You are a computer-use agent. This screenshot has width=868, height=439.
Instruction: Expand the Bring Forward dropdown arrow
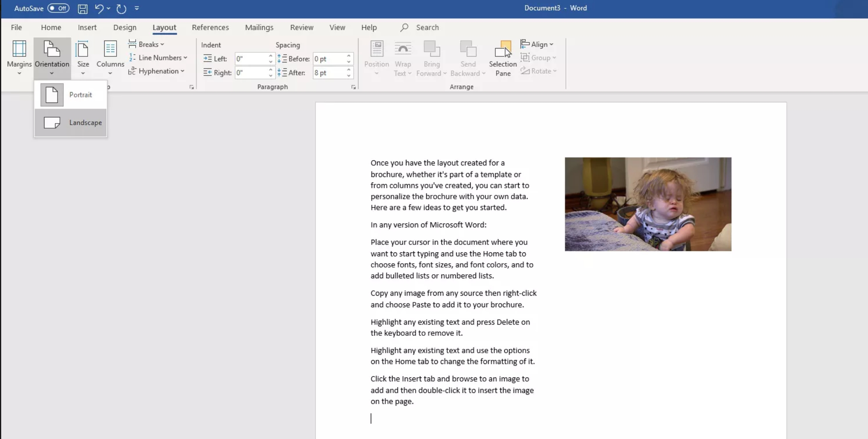pyautogui.click(x=445, y=73)
